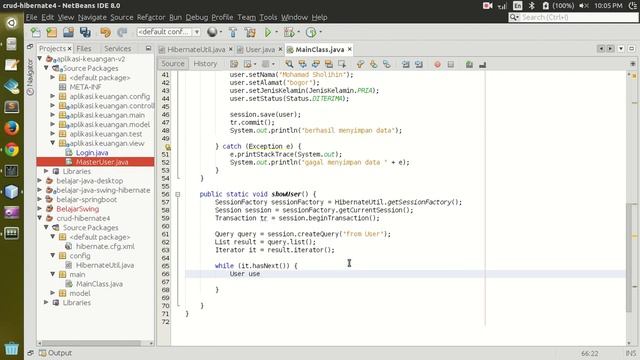Click the Undo arrow icon
Viewport: 640px width, 360px height.
point(105,32)
